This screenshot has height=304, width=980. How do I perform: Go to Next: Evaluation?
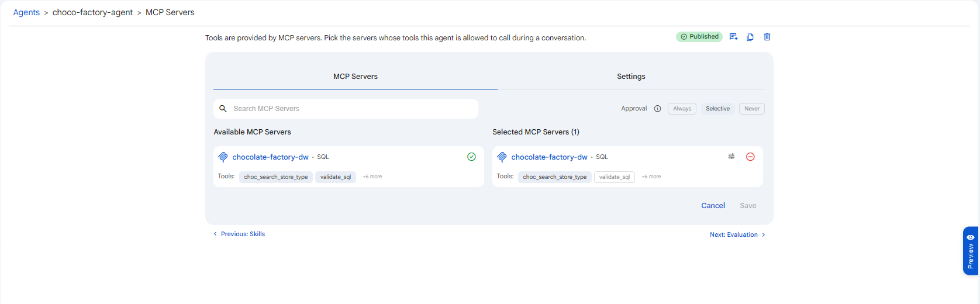pos(737,234)
